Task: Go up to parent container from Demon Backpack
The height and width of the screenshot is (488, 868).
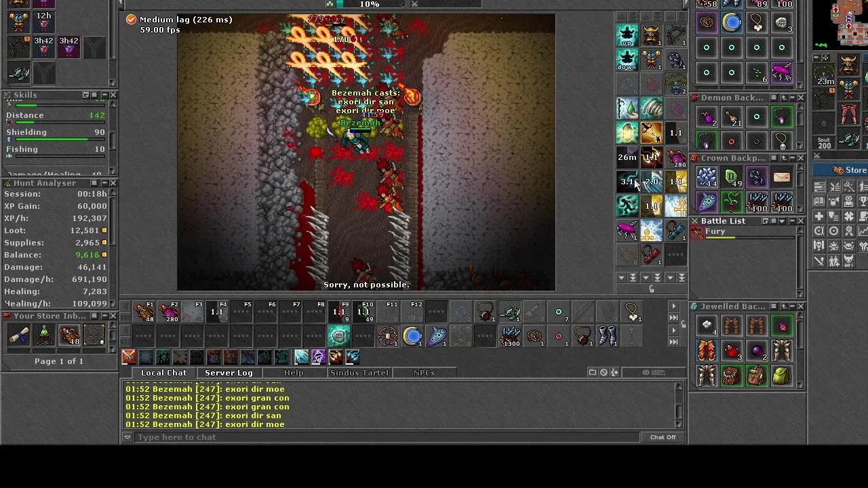Action: click(783, 98)
